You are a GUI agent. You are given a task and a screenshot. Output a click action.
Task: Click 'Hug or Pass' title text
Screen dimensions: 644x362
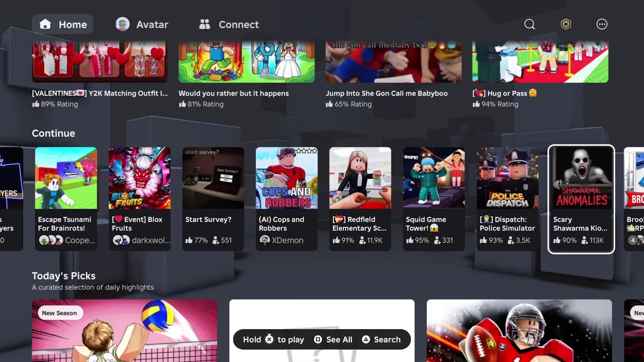[505, 94]
